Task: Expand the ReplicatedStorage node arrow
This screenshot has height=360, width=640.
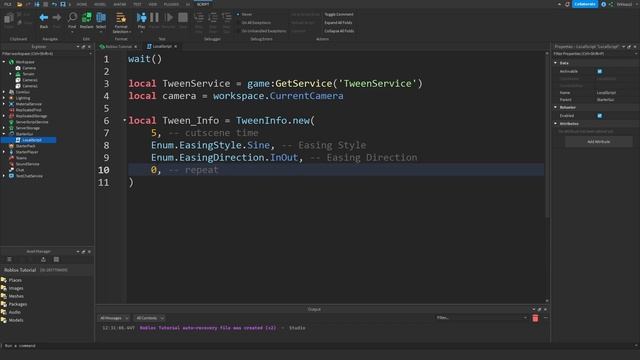Action: (4, 116)
